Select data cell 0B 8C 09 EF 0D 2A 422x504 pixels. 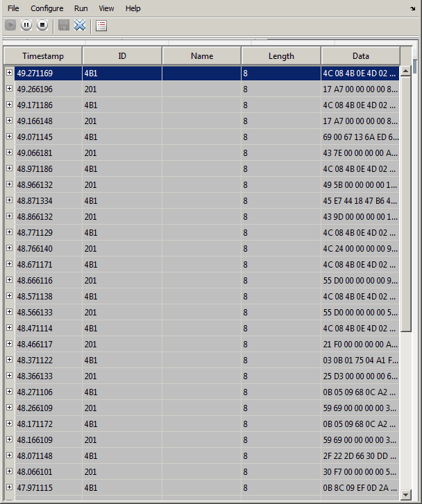[360, 487]
